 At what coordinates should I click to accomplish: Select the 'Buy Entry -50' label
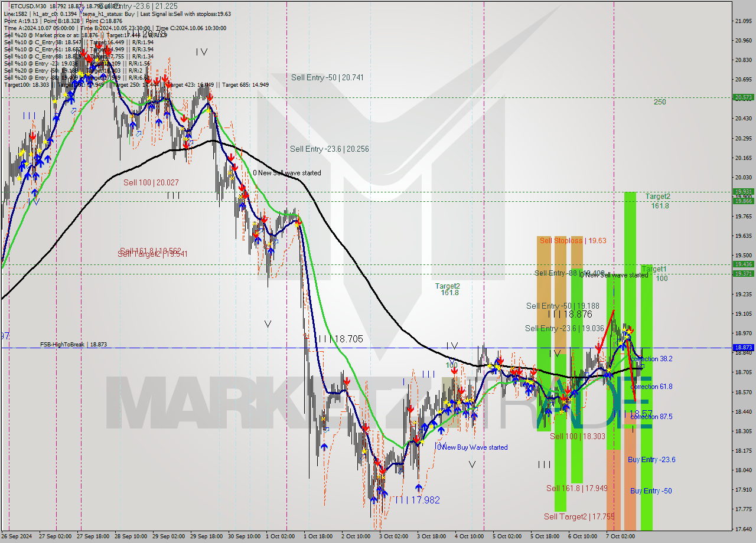point(651,490)
